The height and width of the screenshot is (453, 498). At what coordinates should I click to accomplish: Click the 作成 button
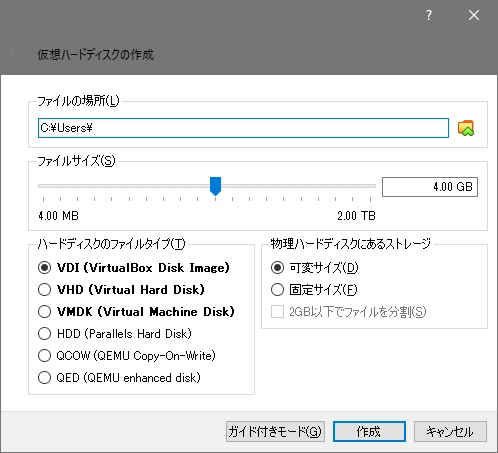click(x=369, y=432)
